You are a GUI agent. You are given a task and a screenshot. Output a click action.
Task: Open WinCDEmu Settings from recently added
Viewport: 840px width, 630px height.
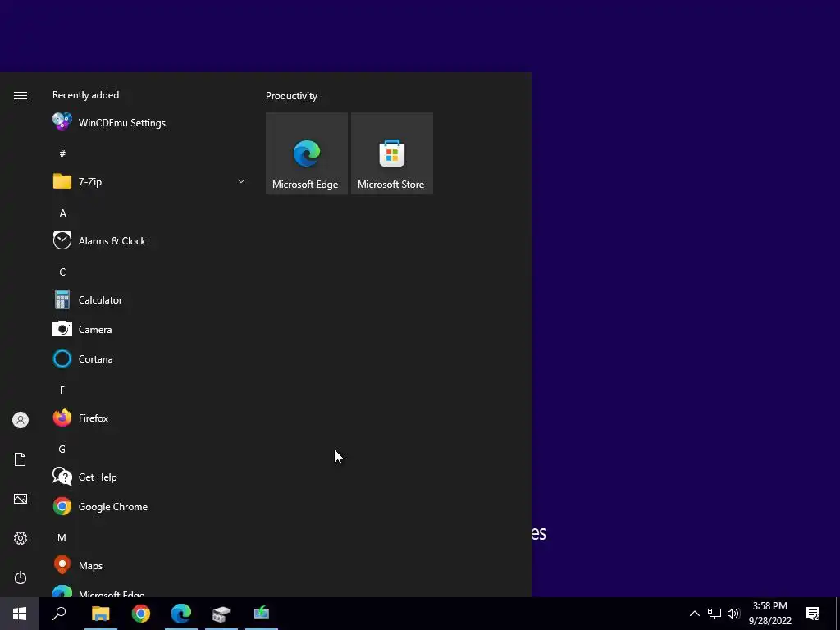point(149,123)
